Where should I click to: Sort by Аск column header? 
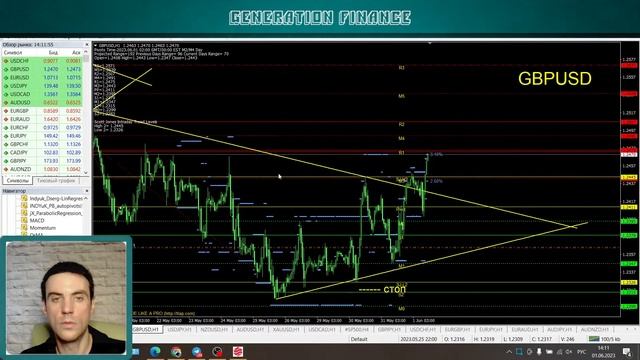pos(76,53)
